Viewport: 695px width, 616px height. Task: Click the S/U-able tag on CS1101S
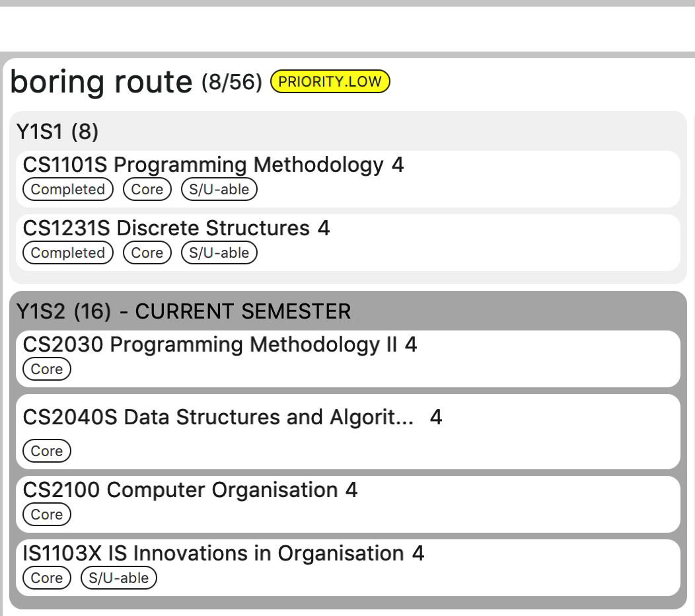(219, 190)
